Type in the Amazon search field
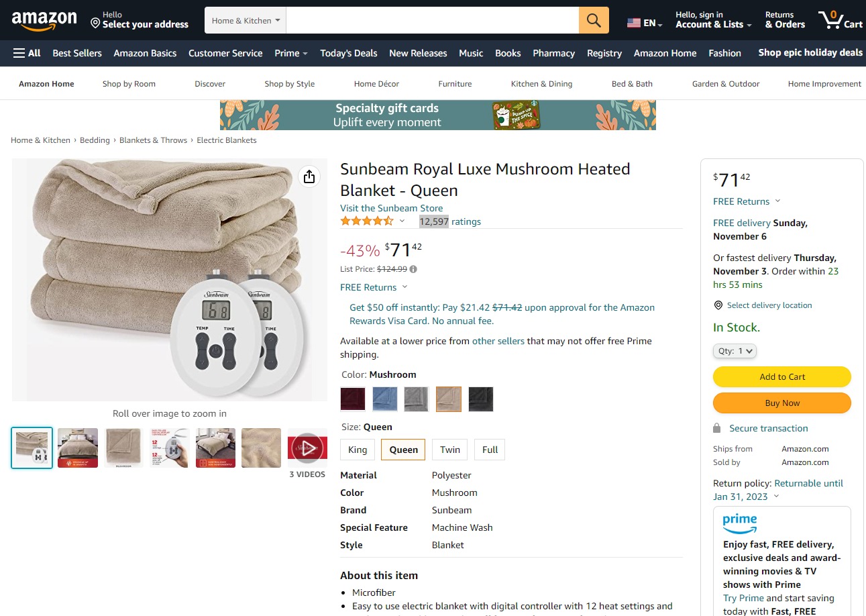This screenshot has width=866, height=616. pyautogui.click(x=432, y=21)
